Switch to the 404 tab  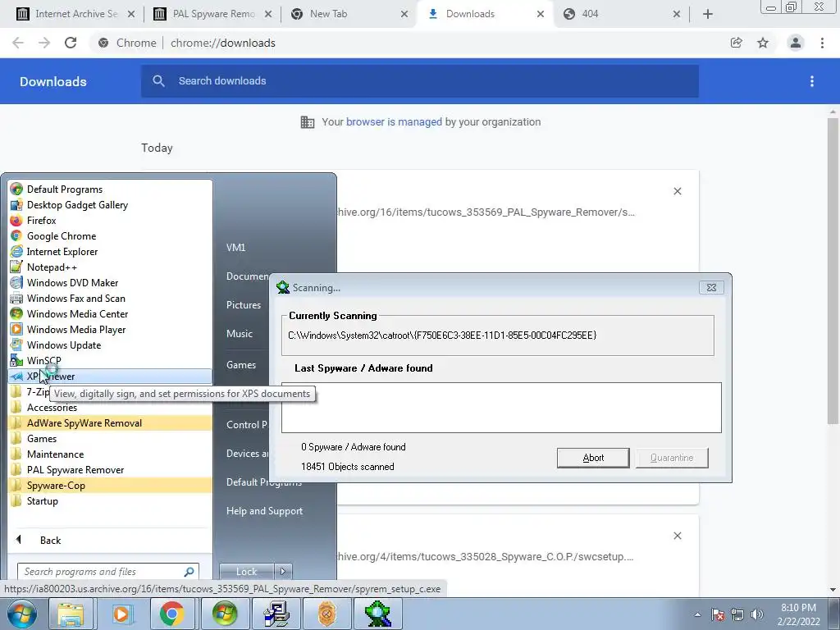click(x=623, y=14)
